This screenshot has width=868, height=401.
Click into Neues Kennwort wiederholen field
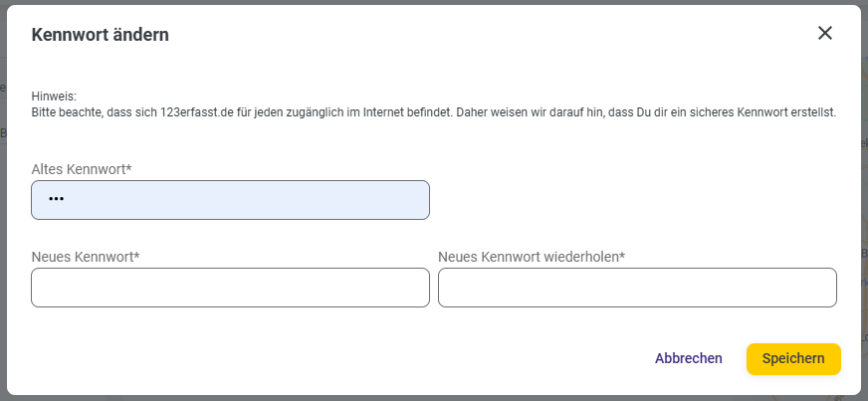[637, 288]
